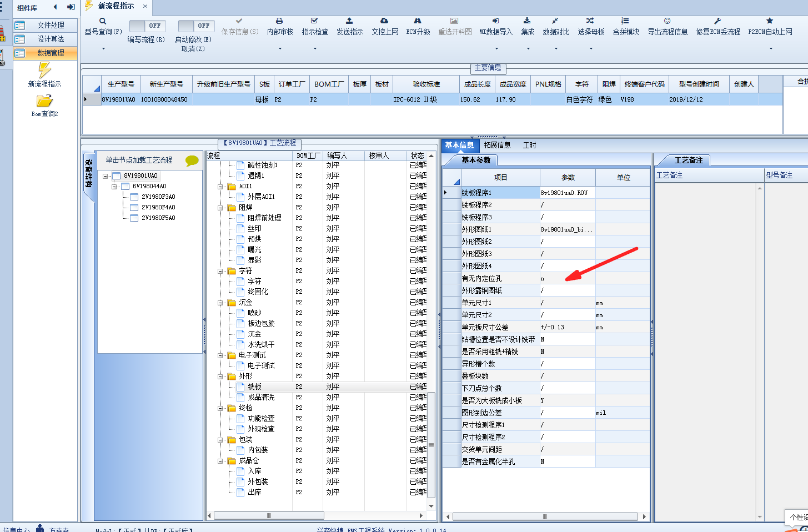Click the 单元板尺寸公差 value cell
Image resolution: width=808 pixels, height=532 pixels.
click(x=568, y=327)
